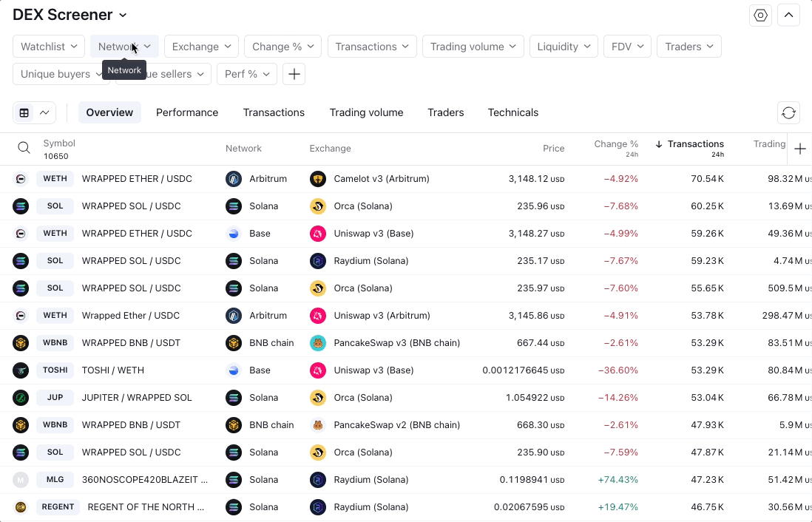Add a column using plus icon in header

tap(799, 149)
